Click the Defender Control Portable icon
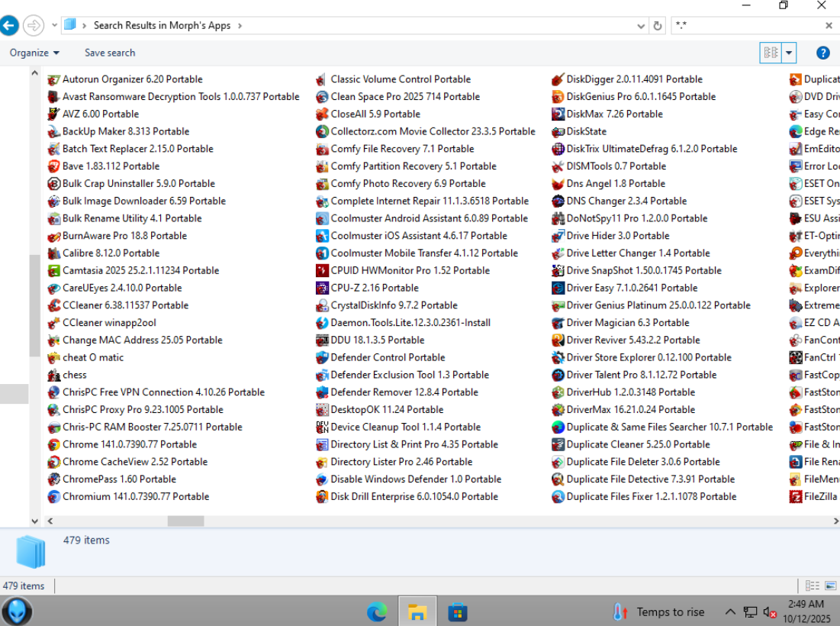 pos(322,357)
